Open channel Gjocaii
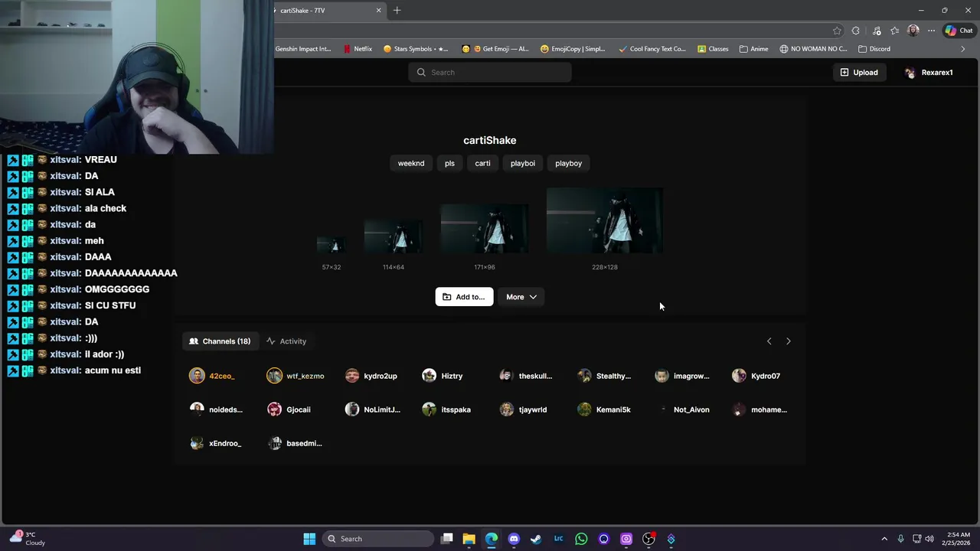 pyautogui.click(x=289, y=409)
